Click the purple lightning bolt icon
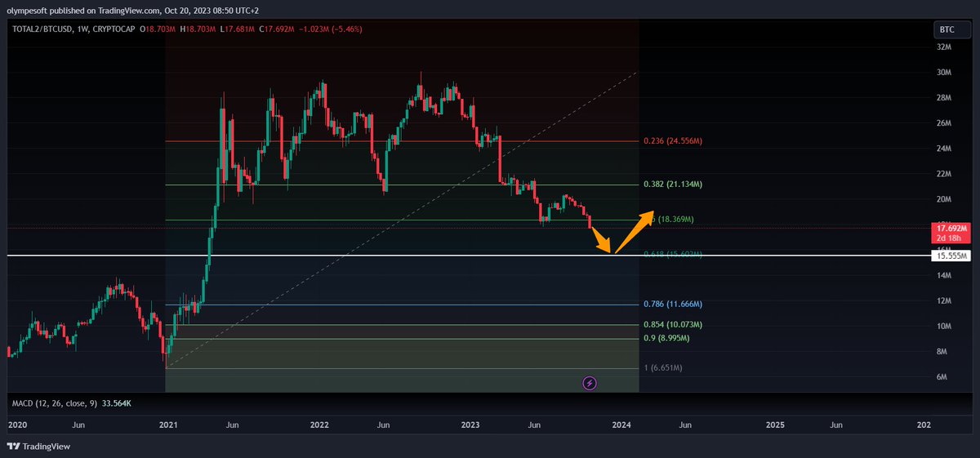The height and width of the screenshot is (458, 980). 590,382
